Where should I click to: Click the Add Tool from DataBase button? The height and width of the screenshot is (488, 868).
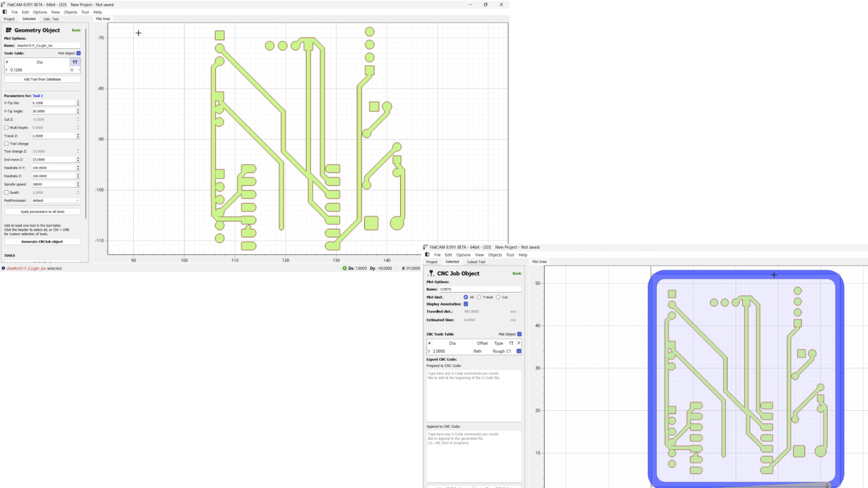42,80
